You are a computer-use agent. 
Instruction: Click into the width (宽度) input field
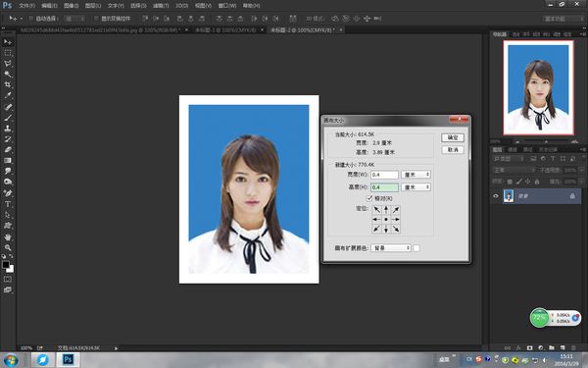coord(384,175)
